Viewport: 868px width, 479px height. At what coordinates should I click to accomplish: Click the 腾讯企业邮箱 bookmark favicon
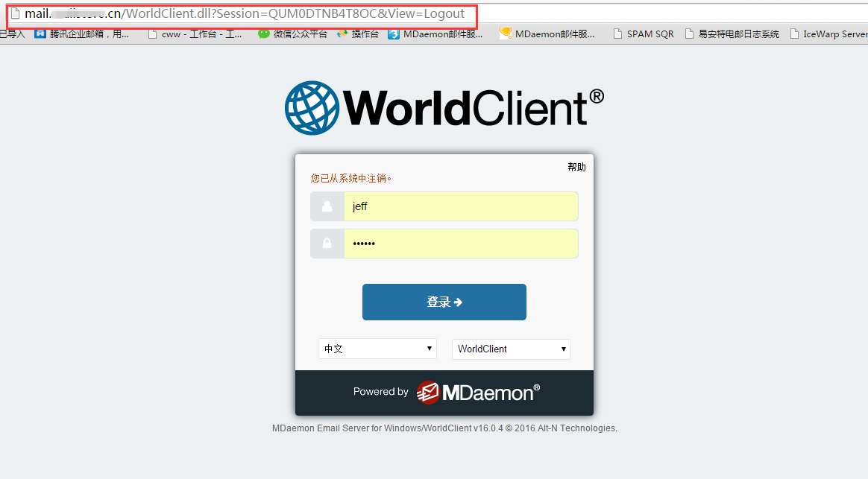pos(40,34)
